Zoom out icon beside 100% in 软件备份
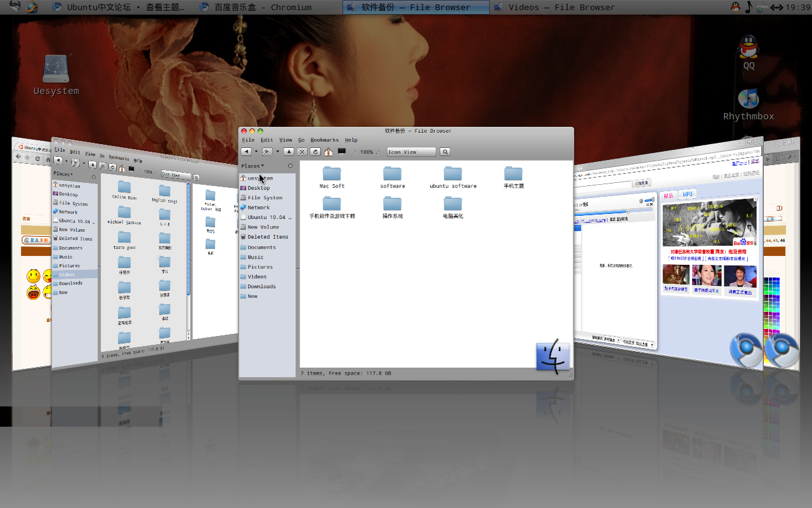 pos(355,152)
